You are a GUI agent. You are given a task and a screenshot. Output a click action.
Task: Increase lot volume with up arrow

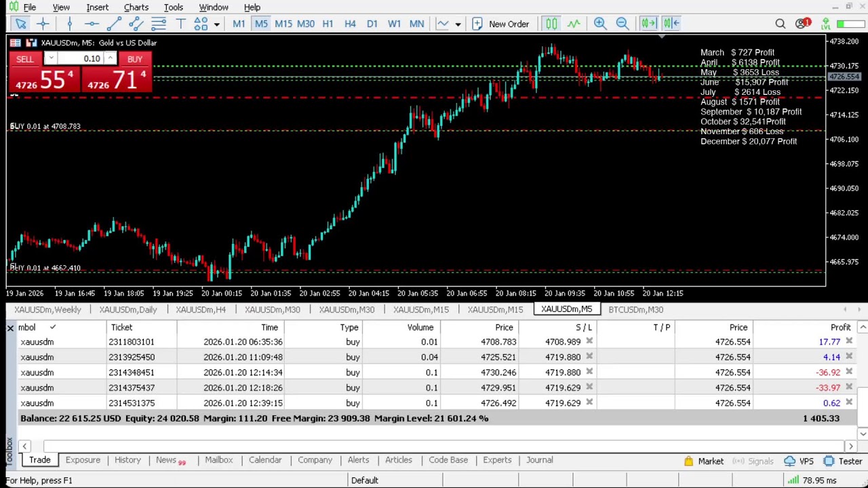(x=110, y=59)
